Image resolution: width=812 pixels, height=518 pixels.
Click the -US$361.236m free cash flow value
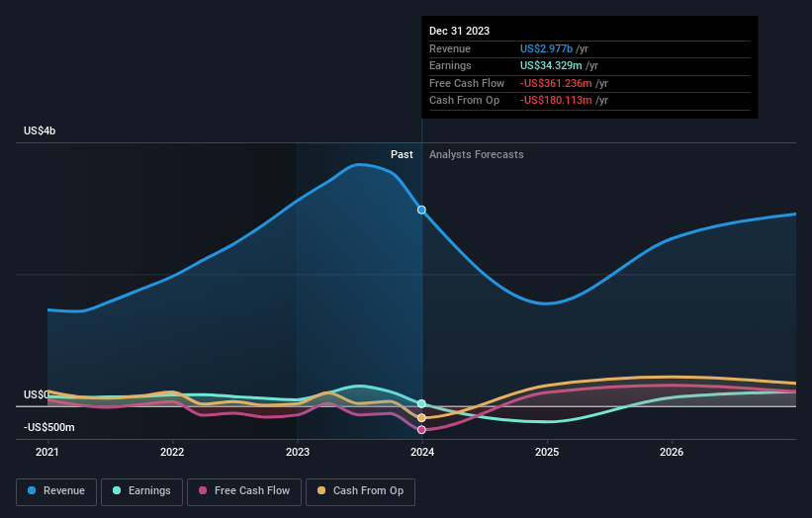(x=556, y=83)
